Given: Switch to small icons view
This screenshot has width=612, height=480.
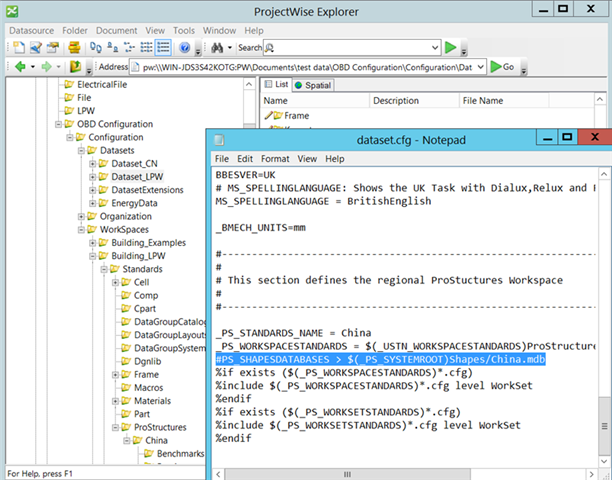Looking at the screenshot, I should (113, 48).
